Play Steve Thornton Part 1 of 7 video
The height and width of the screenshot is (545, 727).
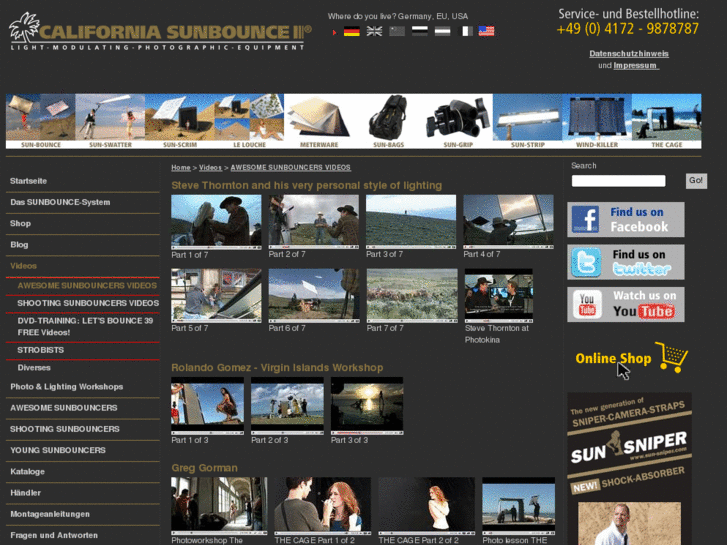click(216, 222)
